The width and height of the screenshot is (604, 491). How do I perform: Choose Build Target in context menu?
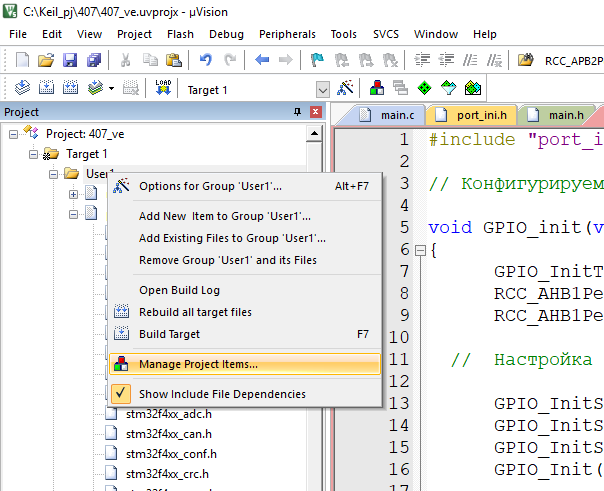[245, 334]
